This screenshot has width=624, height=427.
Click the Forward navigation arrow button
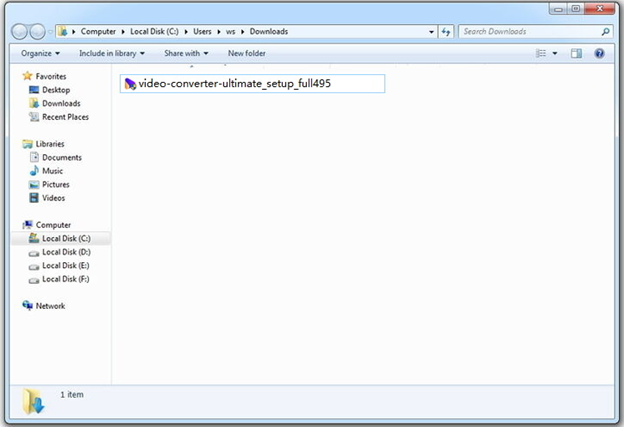[x=37, y=32]
